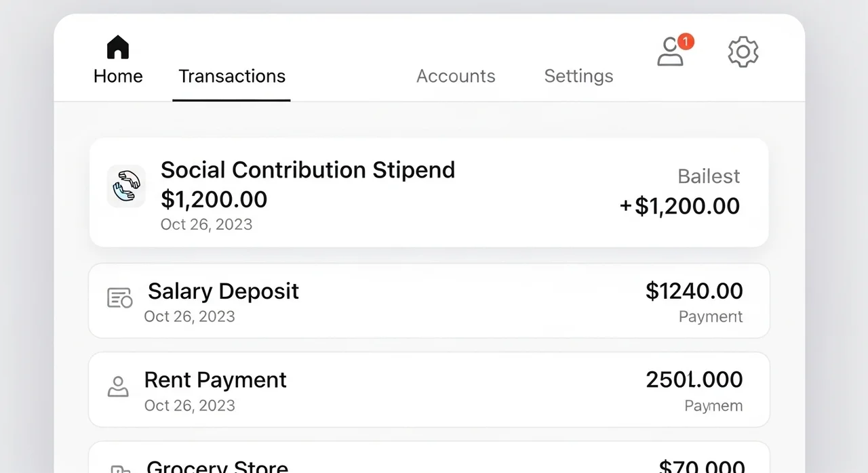Screen dimensions: 868x473
Task: Open the gear settings icon
Action: tap(743, 52)
